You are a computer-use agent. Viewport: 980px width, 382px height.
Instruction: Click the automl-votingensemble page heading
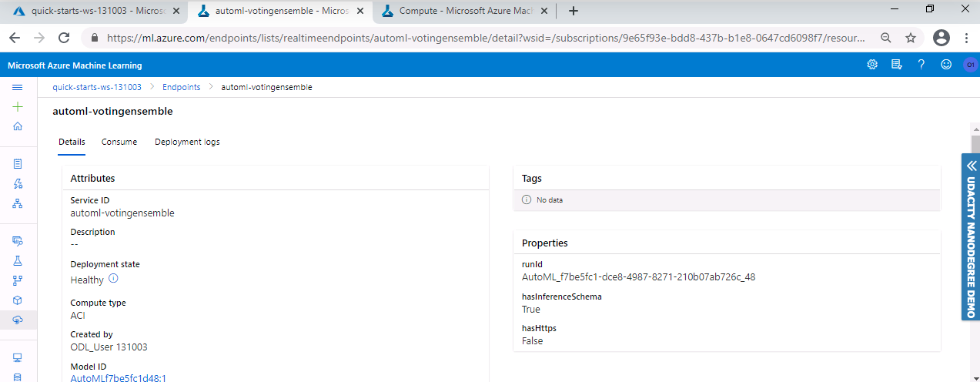112,112
